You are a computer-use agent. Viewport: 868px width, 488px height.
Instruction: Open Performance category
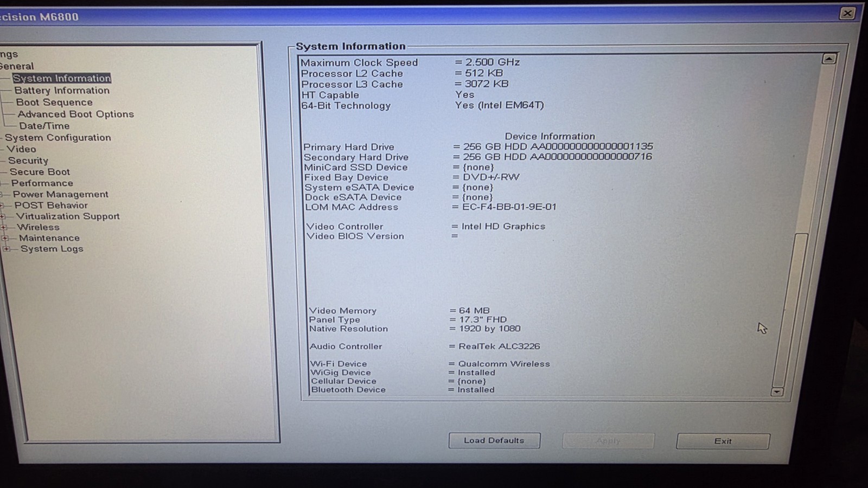tap(42, 183)
